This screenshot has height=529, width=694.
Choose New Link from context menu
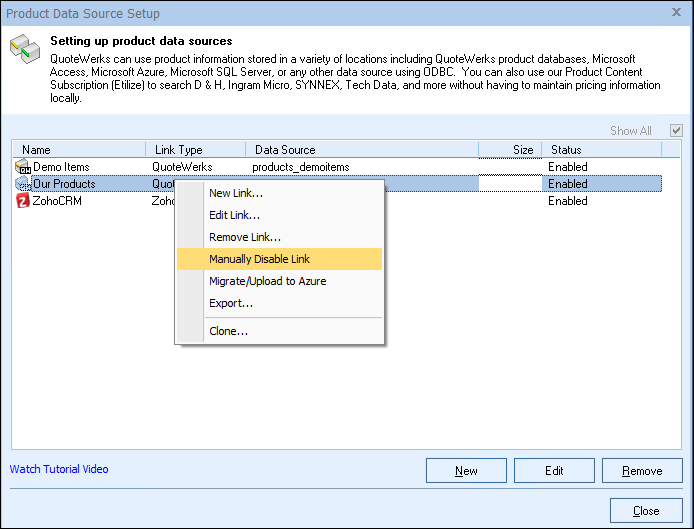pyautogui.click(x=236, y=193)
